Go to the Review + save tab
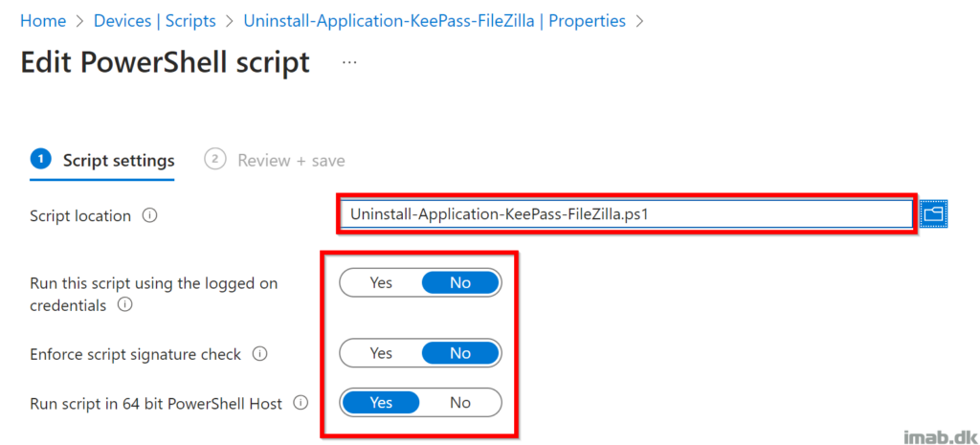 291,161
